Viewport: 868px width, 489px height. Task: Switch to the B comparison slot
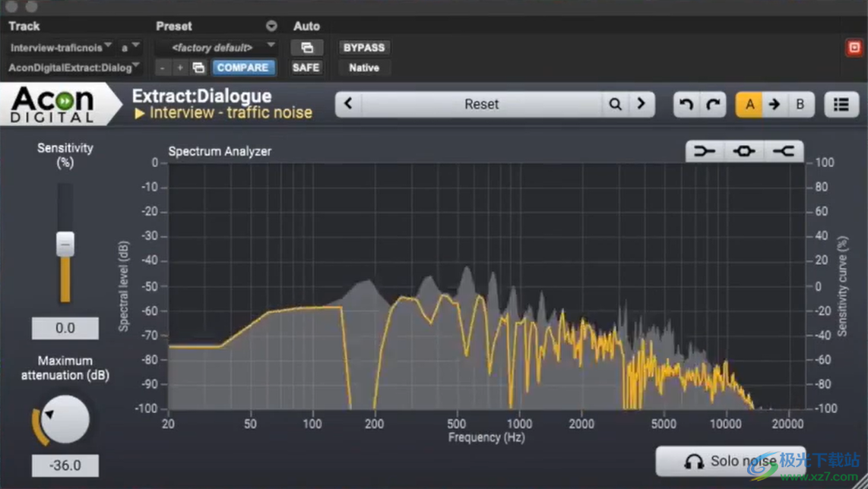tap(800, 105)
